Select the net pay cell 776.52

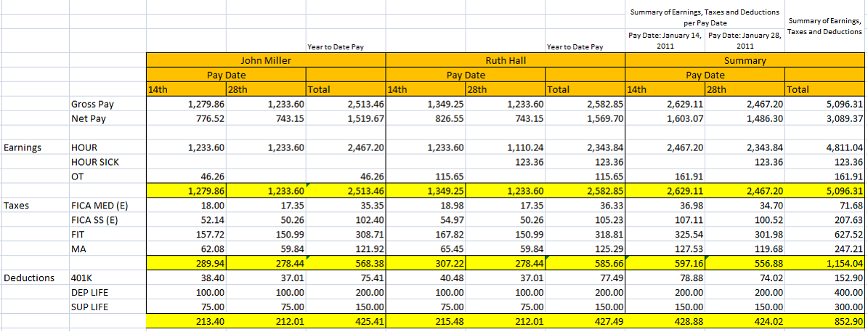tap(186, 118)
